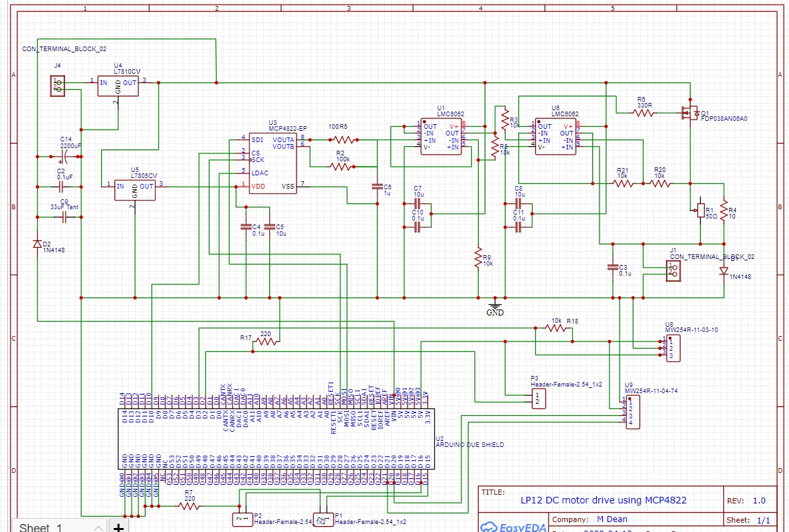Select the R18 10k resistor symbol

[x=556, y=328]
